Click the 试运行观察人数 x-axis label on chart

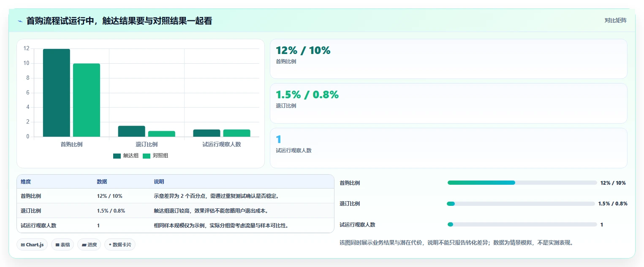(222, 144)
